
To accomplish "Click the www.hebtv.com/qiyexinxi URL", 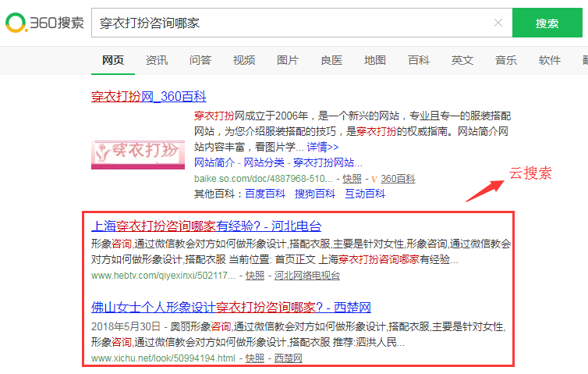I will click(163, 276).
